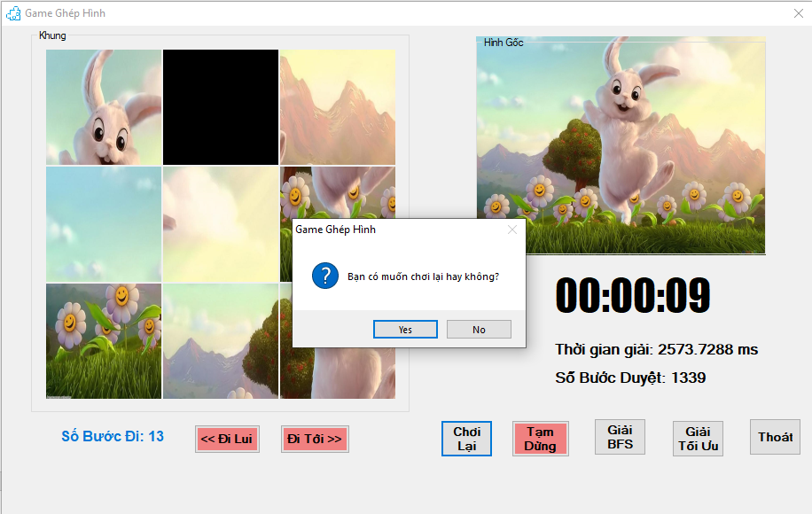812x514 pixels.
Task: Confirm replay with the Yes button
Action: (405, 329)
